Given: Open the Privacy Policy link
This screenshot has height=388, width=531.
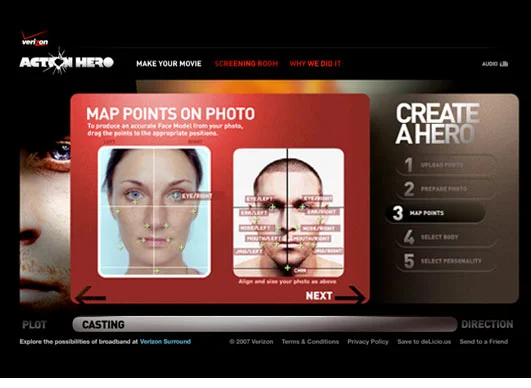Looking at the screenshot, I should pyautogui.click(x=368, y=342).
